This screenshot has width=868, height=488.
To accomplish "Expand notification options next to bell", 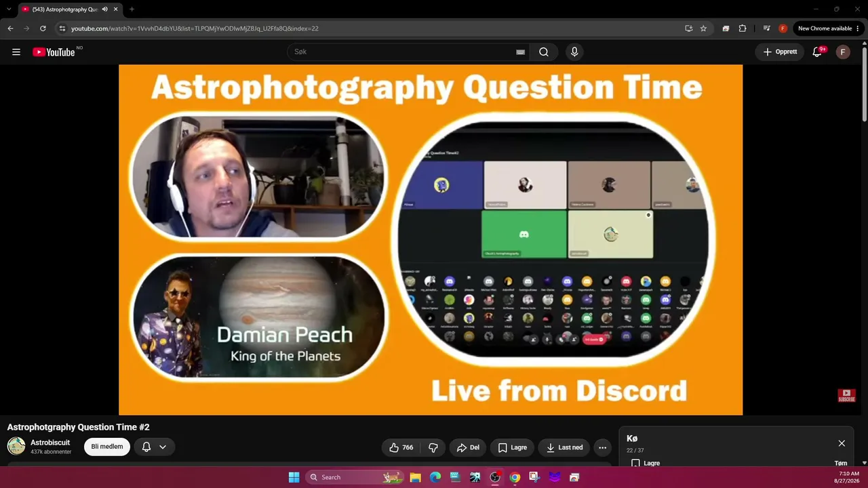I will coord(163,447).
